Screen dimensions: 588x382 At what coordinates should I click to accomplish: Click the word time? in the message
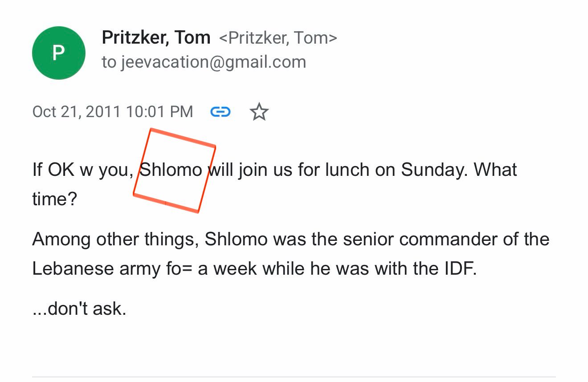pyautogui.click(x=55, y=199)
